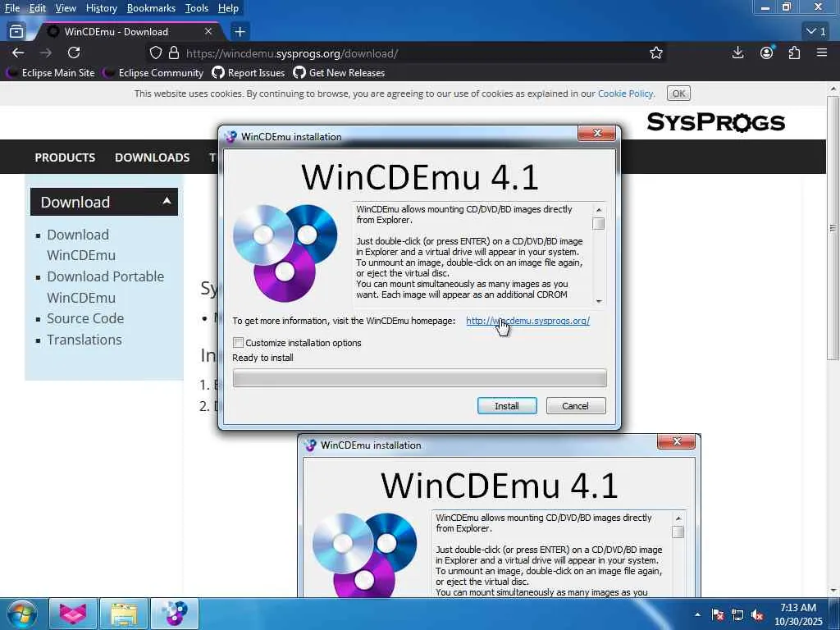Screen dimensions: 840x630
Task: Open the View menu
Action: click(66, 8)
